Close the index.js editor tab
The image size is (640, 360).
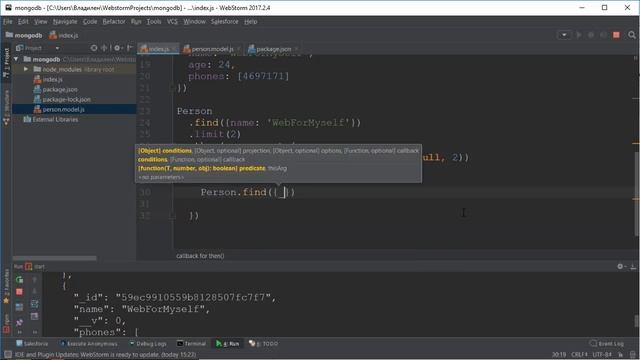[174, 49]
